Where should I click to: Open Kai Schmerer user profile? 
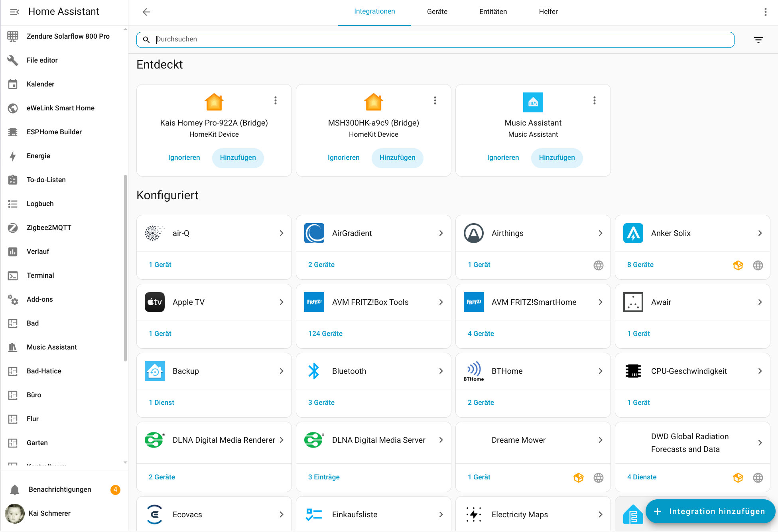64,513
